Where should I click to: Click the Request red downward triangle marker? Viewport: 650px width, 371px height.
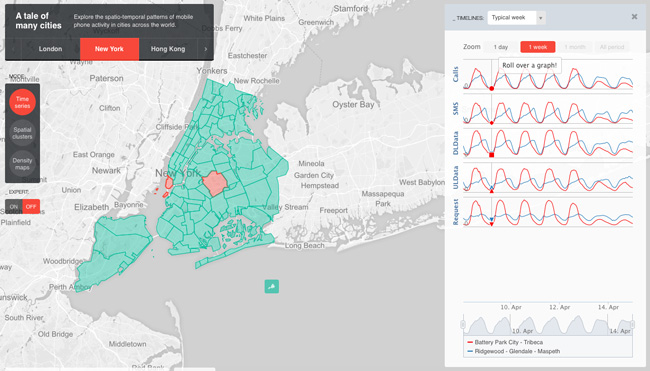point(492,224)
